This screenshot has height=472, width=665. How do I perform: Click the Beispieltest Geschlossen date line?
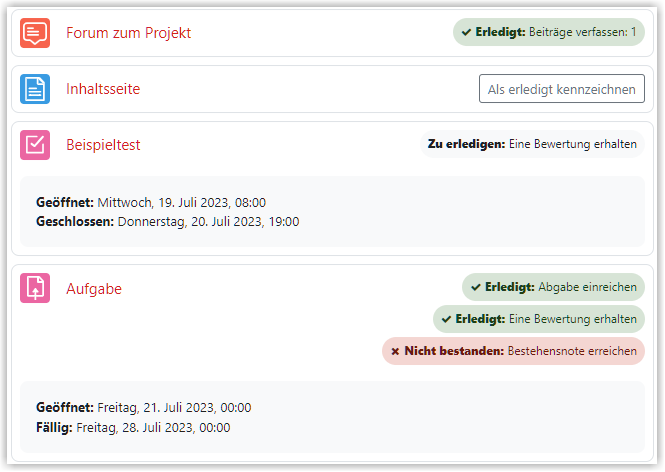pyautogui.click(x=168, y=222)
